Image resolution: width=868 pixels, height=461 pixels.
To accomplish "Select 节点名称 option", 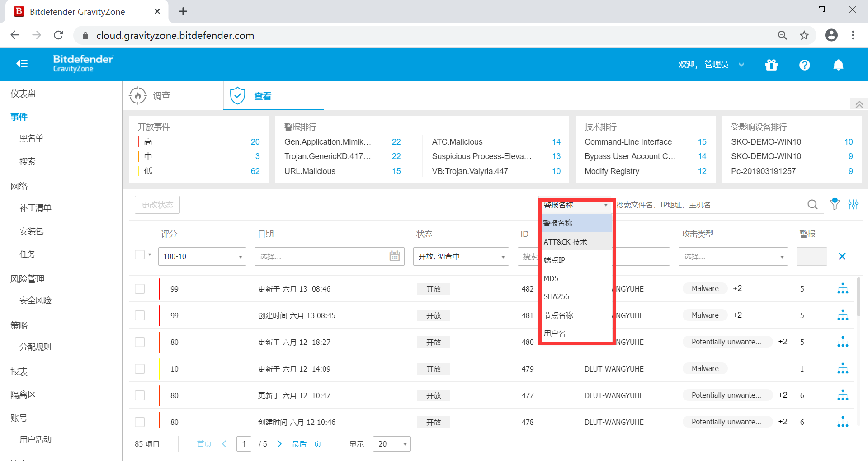I will point(576,315).
